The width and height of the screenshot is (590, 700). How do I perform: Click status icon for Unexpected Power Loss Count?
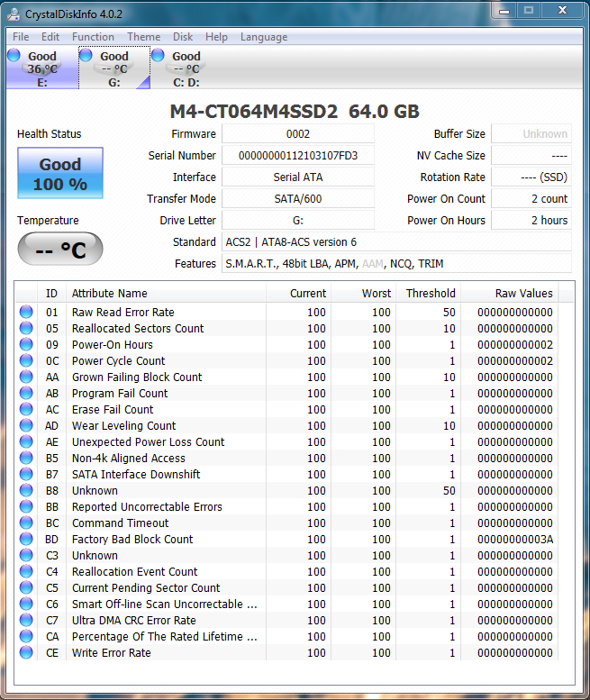pos(26,441)
